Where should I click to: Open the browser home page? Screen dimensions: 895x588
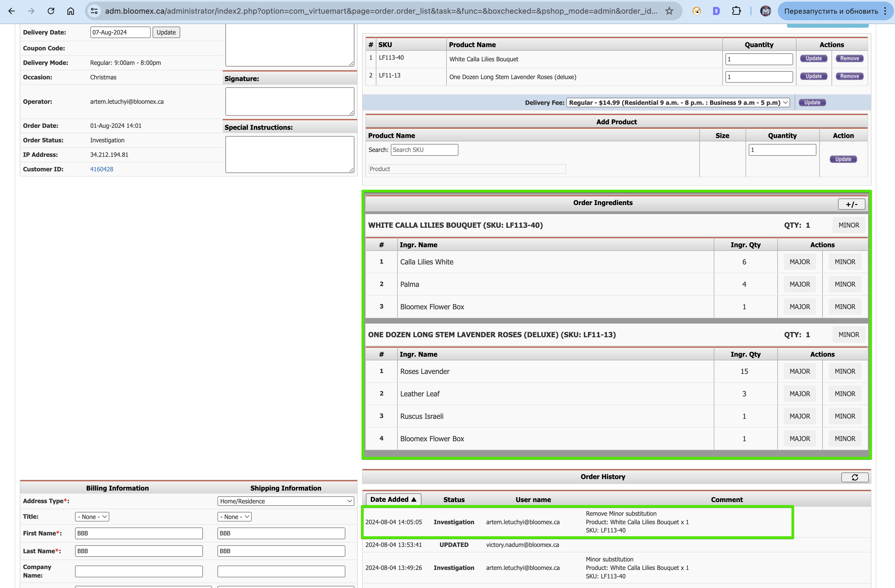[70, 11]
